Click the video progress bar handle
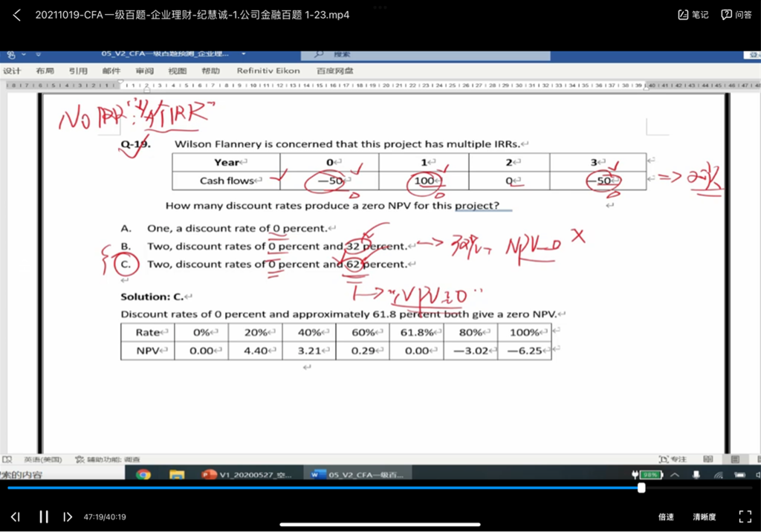 coord(641,488)
